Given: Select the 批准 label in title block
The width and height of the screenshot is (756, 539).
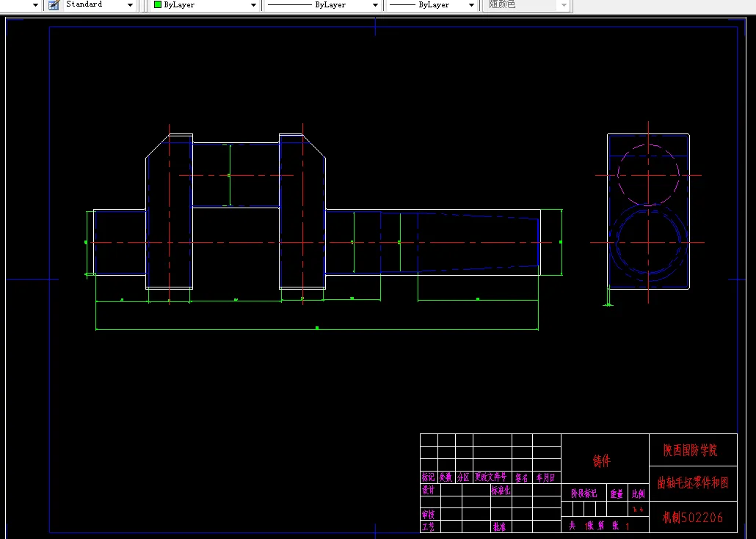Looking at the screenshot, I should pos(499,527).
